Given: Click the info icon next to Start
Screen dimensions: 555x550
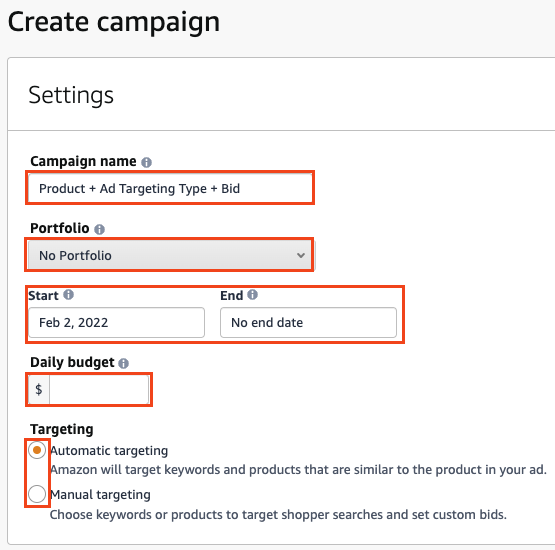Looking at the screenshot, I should coord(68,294).
